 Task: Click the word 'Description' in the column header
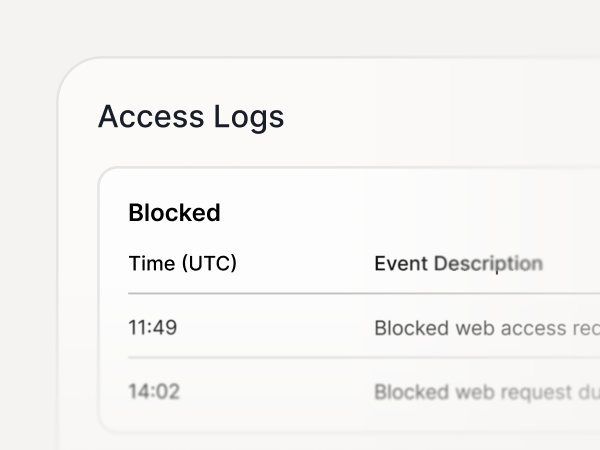[x=488, y=264]
